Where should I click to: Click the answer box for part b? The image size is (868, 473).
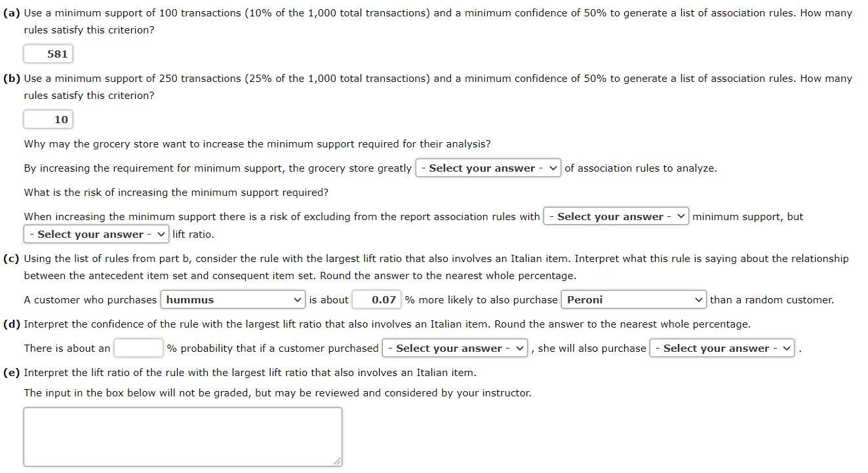tap(48, 119)
